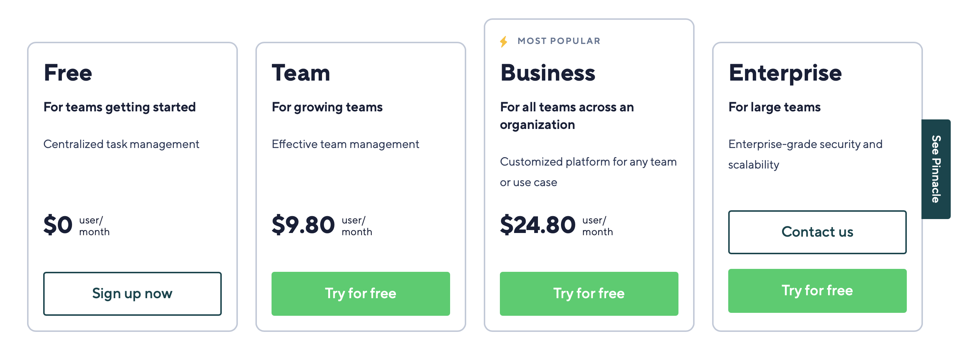Click Sign up now on Free plan
Screen dimensions: 980x359
tap(132, 293)
